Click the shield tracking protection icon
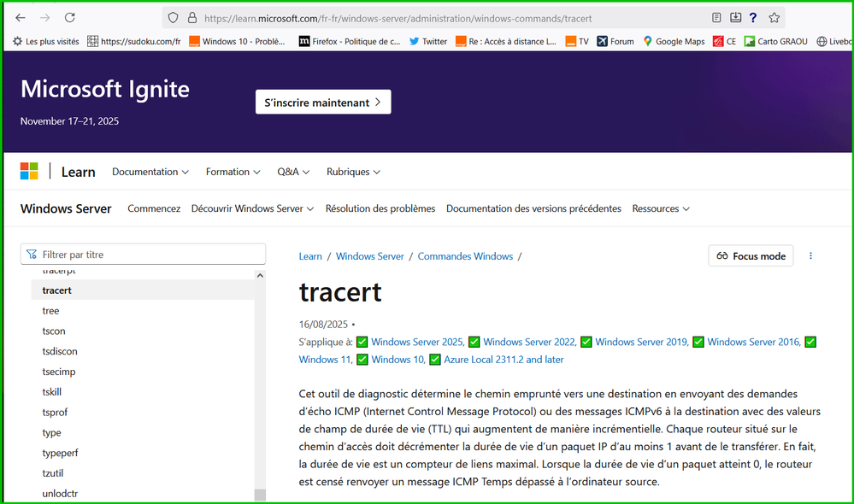 [173, 18]
